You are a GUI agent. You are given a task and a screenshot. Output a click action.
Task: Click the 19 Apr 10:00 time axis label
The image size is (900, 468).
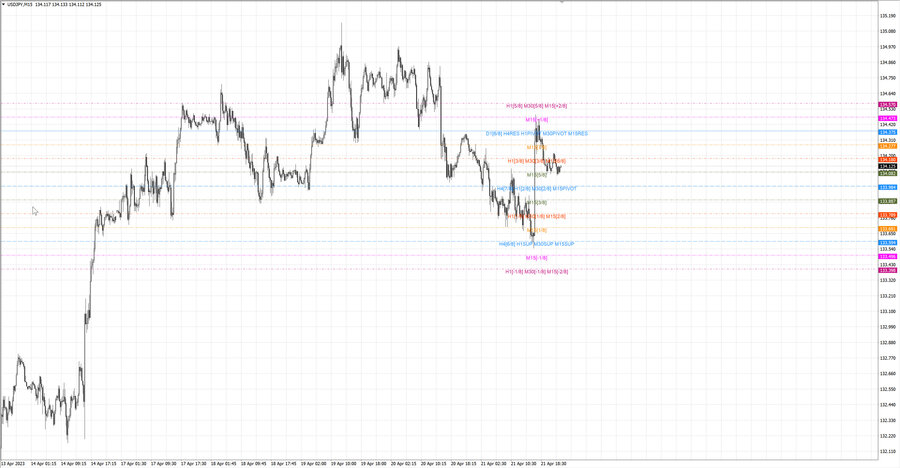(x=343, y=463)
